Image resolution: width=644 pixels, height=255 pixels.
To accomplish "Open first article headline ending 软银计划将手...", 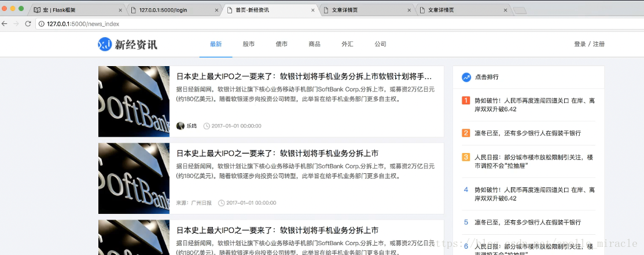I will coord(304,76).
